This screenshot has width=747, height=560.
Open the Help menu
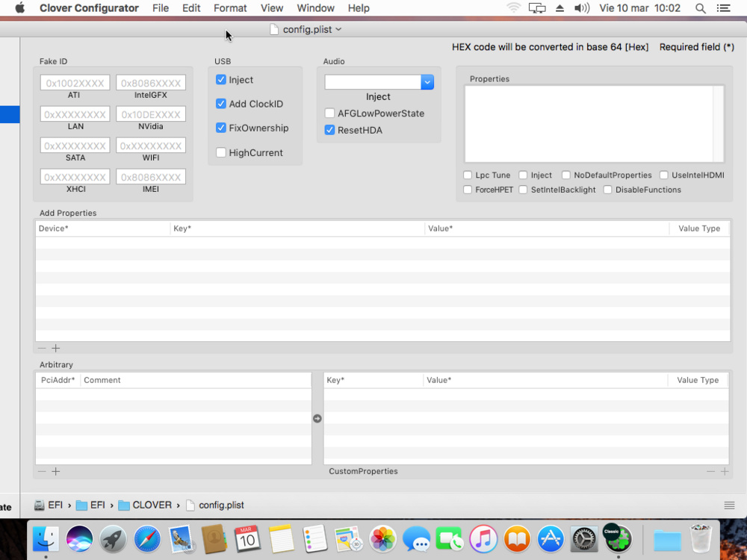359,8
